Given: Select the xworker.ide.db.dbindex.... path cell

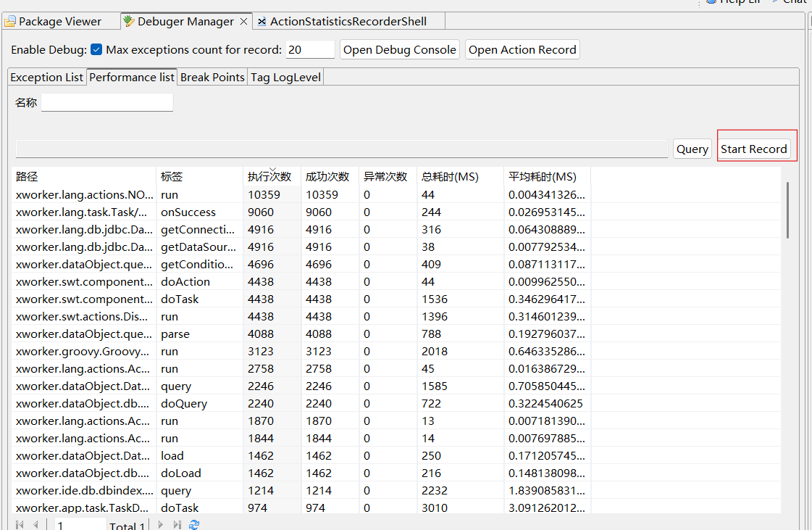Looking at the screenshot, I should (85, 491).
